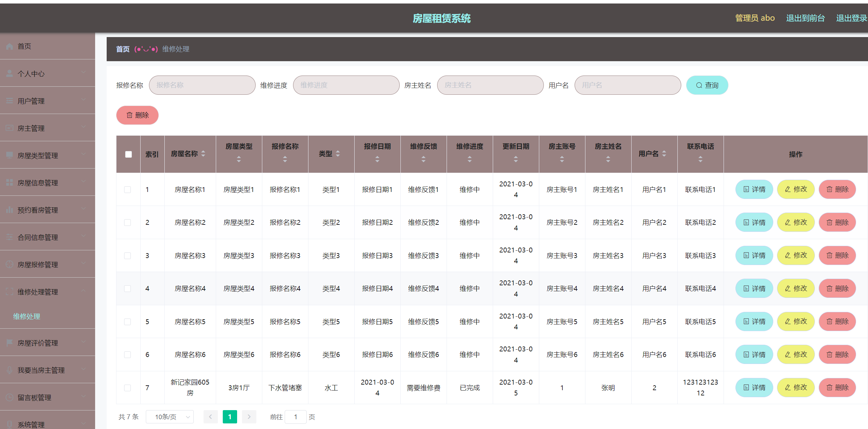The width and height of the screenshot is (868, 429).
Task: Click the sort arrows on 房屋名称 column
Action: [203, 154]
